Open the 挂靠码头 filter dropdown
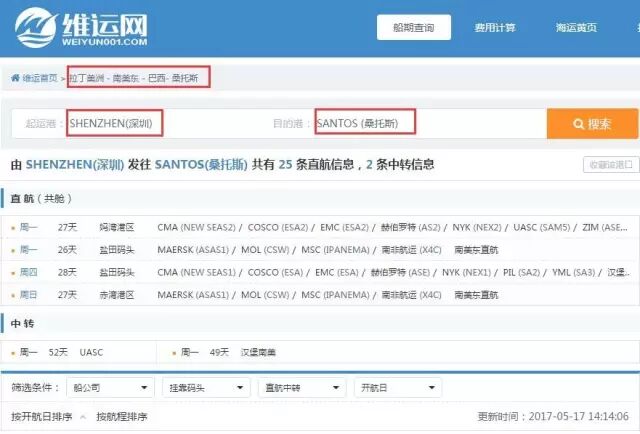The width and height of the screenshot is (640, 434). (206, 387)
